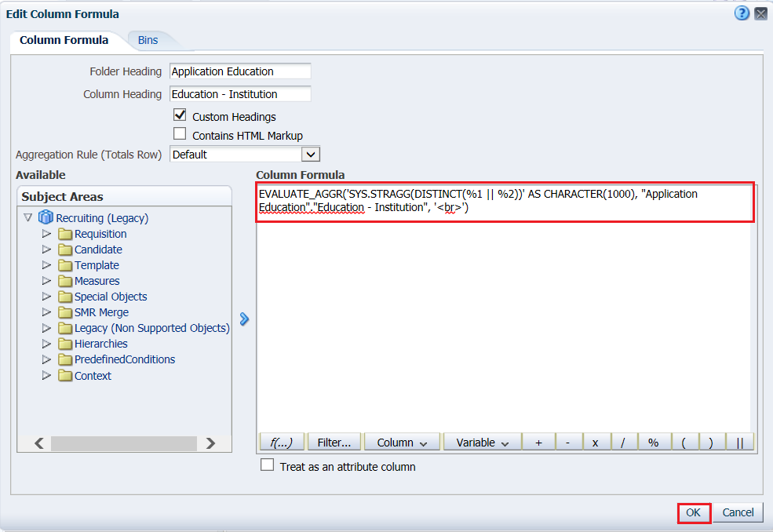The image size is (773, 532).
Task: Expand the Context folder
Action: 46,376
